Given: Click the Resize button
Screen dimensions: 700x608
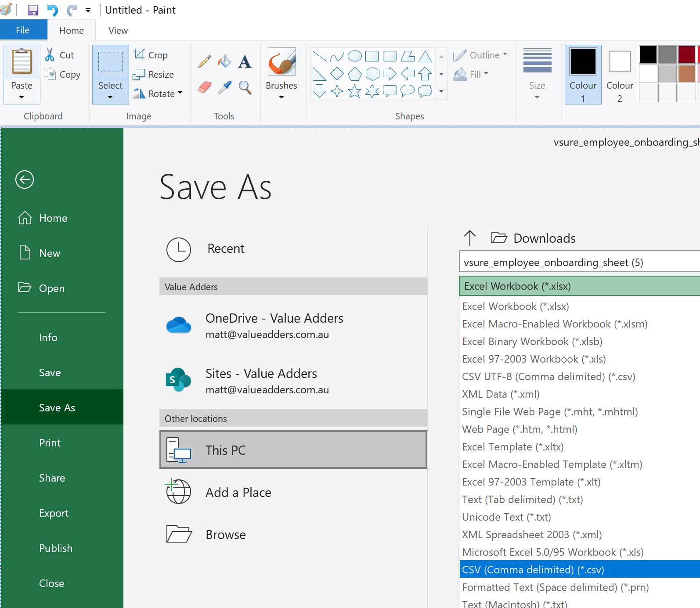Looking at the screenshot, I should click(x=154, y=75).
